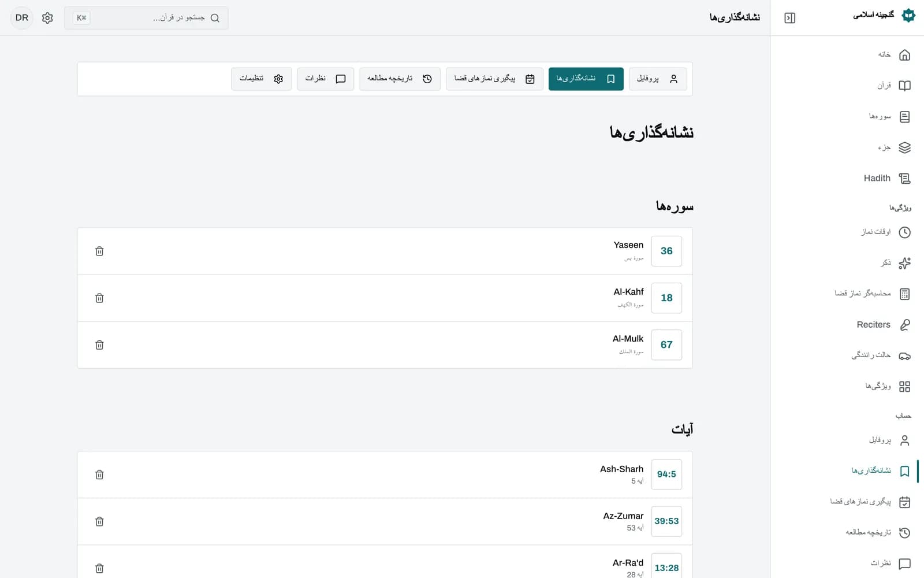
Task: Remove the Al-Mulk bookmark via trash icon
Action: (99, 344)
